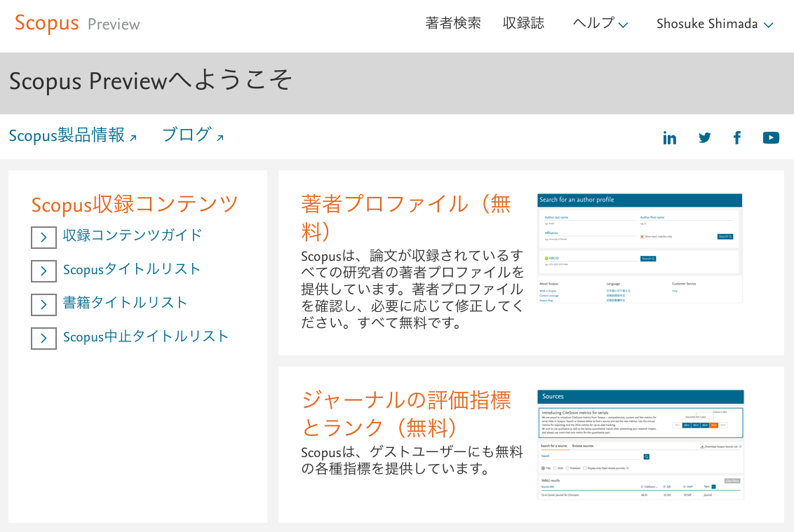Expand the Shosuke Shimada account menu

point(715,24)
